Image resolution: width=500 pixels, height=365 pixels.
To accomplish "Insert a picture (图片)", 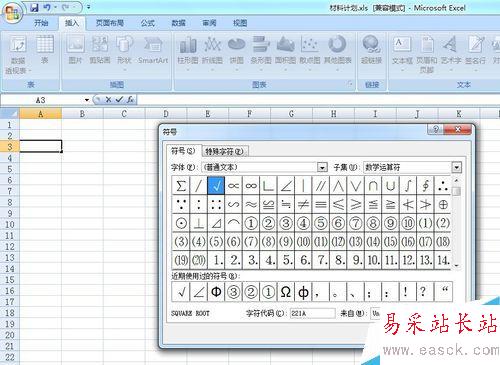I will 75,50.
